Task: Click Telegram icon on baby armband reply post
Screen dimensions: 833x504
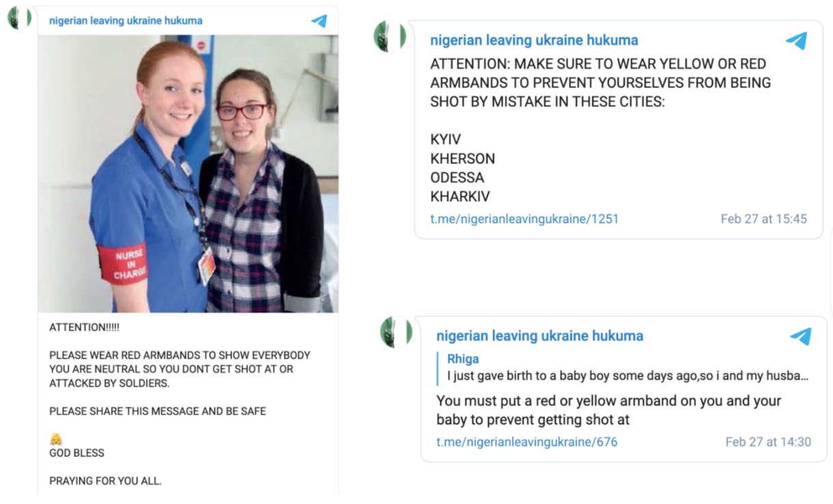Action: [800, 337]
